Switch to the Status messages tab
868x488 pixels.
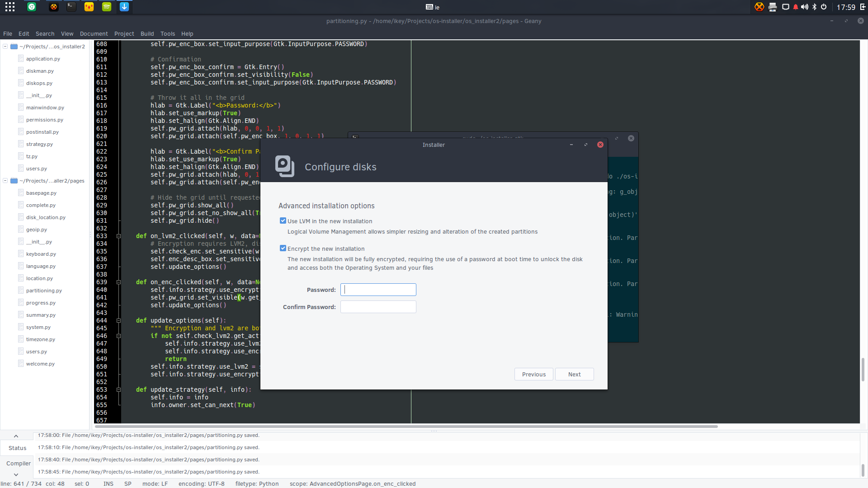pos(17,448)
